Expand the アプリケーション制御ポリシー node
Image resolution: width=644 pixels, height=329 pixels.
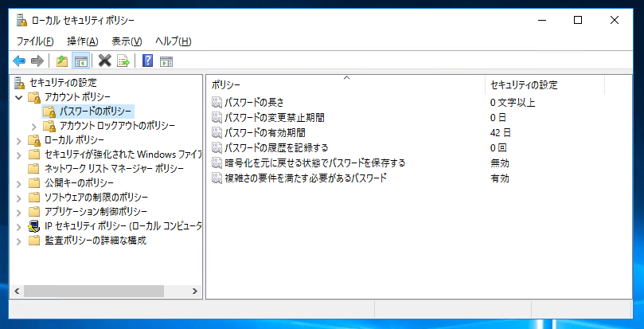[18, 212]
